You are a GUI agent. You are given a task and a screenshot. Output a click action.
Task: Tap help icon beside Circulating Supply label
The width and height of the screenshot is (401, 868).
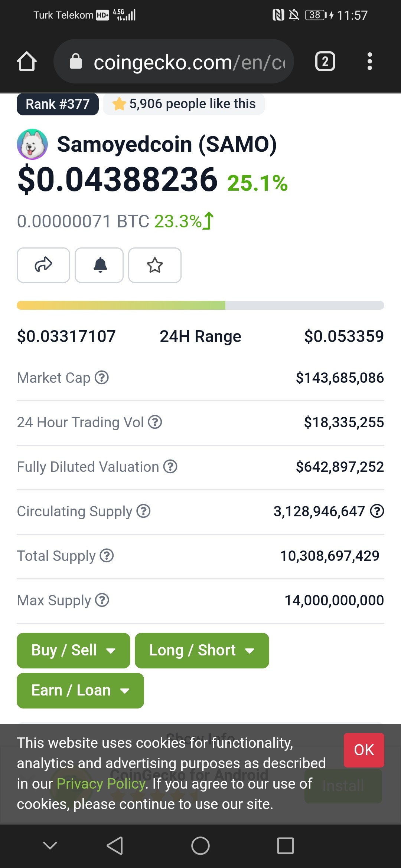(143, 511)
